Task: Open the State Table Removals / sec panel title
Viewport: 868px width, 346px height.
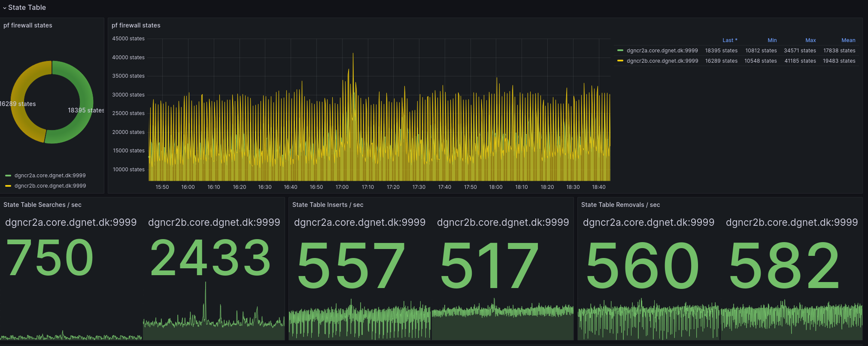Action: click(x=621, y=205)
